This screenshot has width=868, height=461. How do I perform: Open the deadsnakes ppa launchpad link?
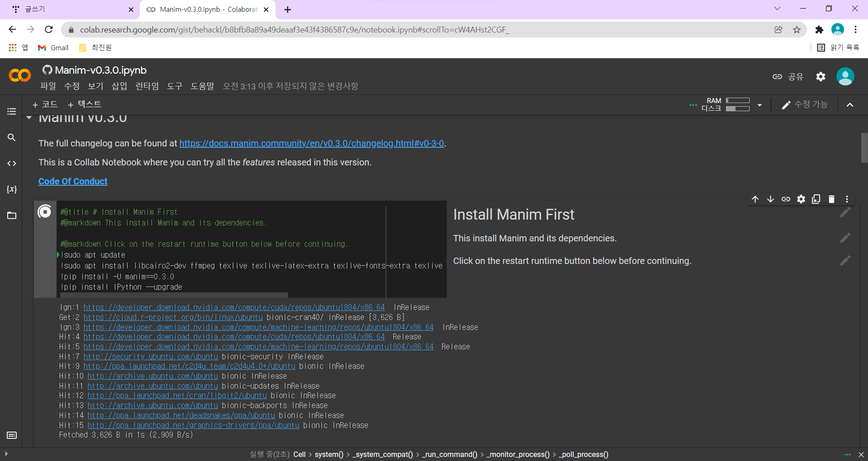pos(181,415)
